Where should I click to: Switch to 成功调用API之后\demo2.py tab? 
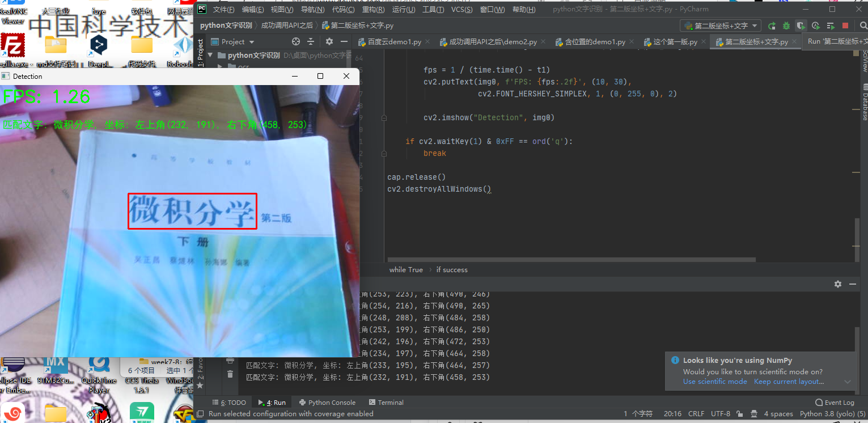[x=493, y=42]
